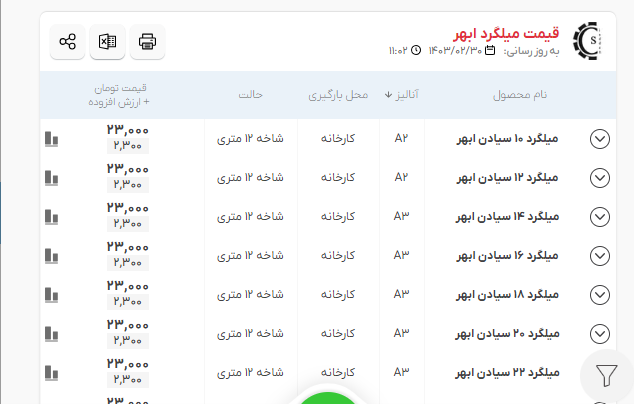Expand row میلگرد ۱۰ سیادن ابهر
Screen dimensions: 634x404
pos(600,139)
